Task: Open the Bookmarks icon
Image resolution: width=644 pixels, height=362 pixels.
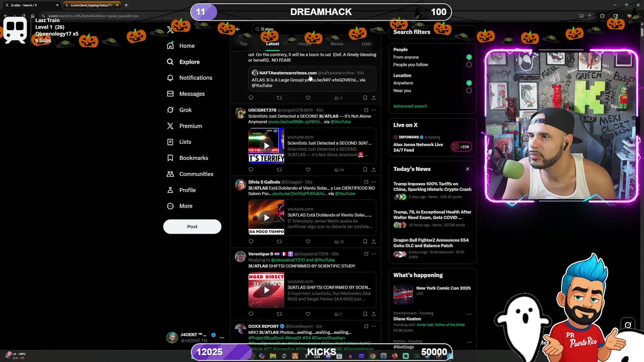Action: point(170,158)
